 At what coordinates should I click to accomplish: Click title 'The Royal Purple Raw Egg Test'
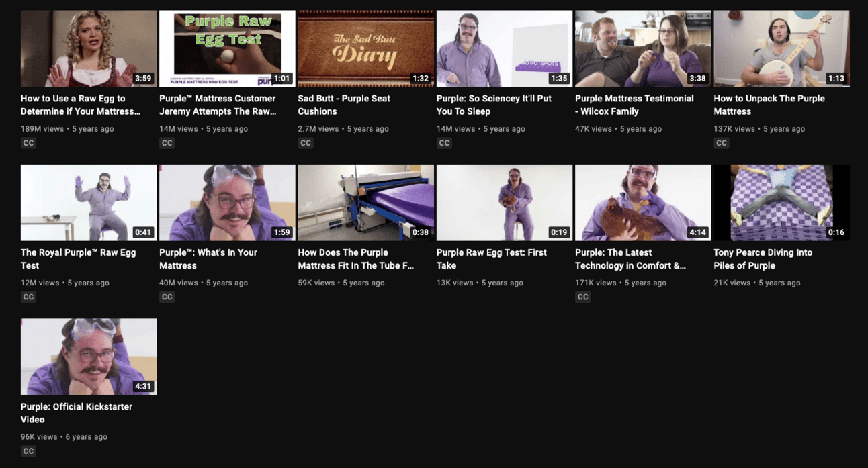point(79,259)
